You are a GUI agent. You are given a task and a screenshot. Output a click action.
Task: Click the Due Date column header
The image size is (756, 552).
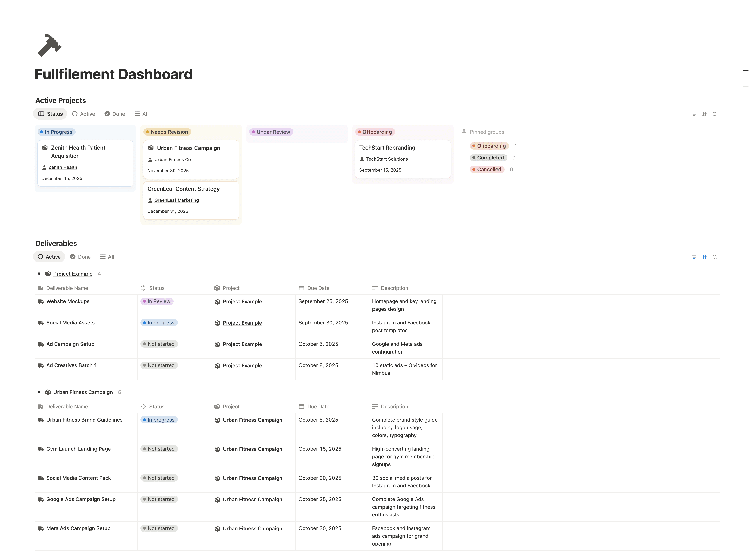click(x=318, y=288)
